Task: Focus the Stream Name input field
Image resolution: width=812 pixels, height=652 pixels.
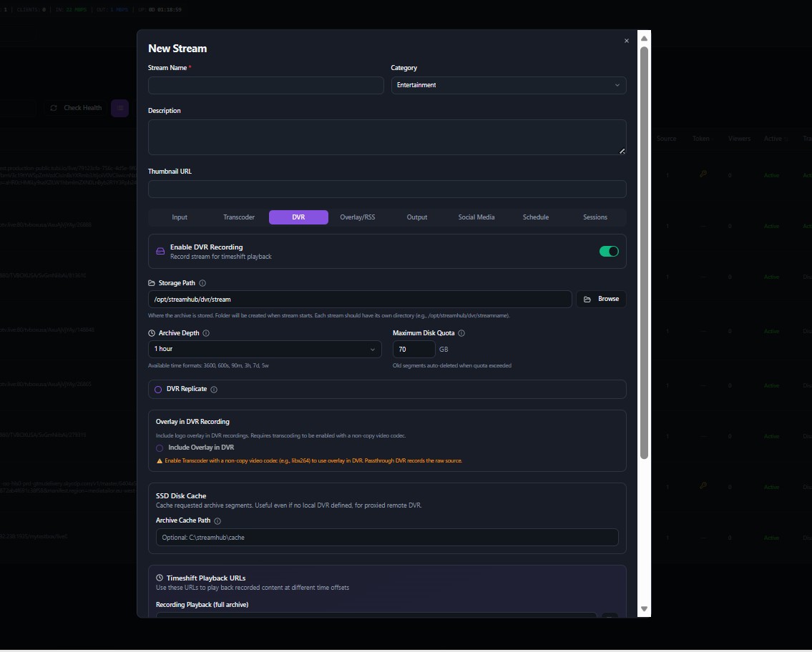Action: tap(265, 85)
